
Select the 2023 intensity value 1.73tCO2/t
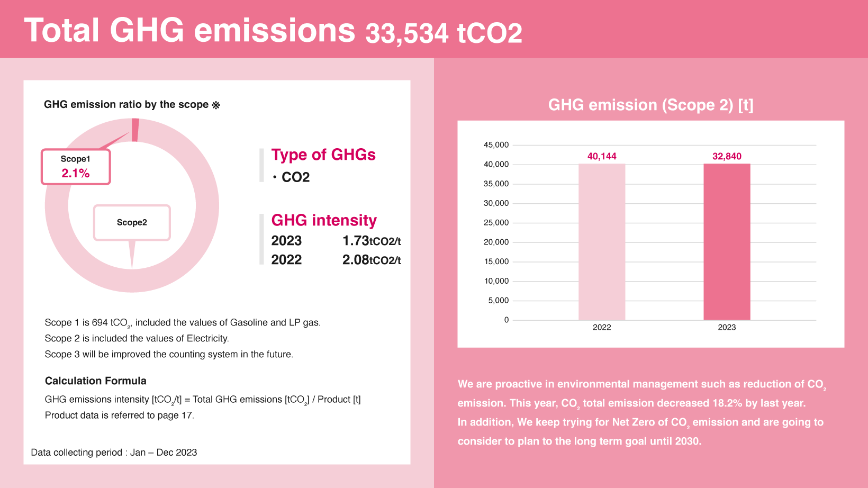point(372,241)
